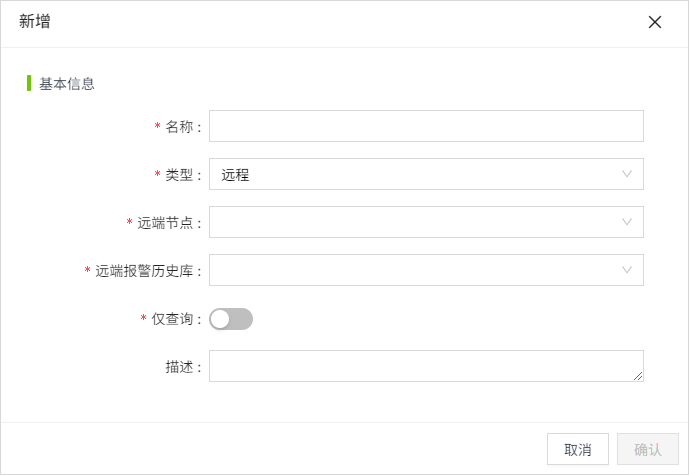Toggle the 仅查询 switch on
This screenshot has height=475, width=689.
231,319
